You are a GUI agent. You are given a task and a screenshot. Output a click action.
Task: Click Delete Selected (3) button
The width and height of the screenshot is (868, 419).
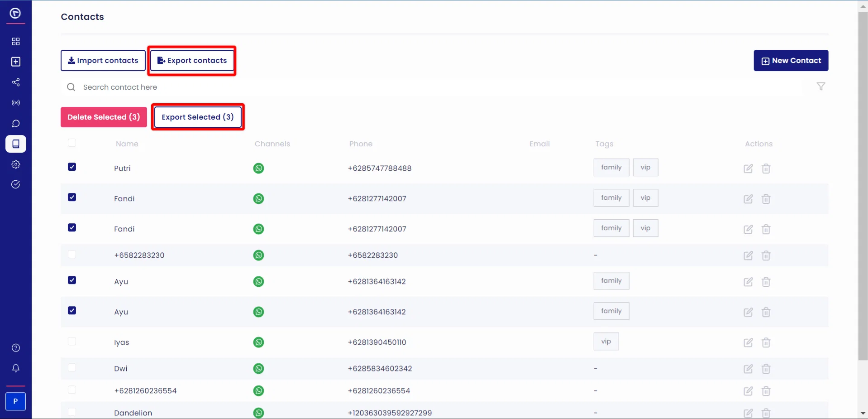coord(104,117)
